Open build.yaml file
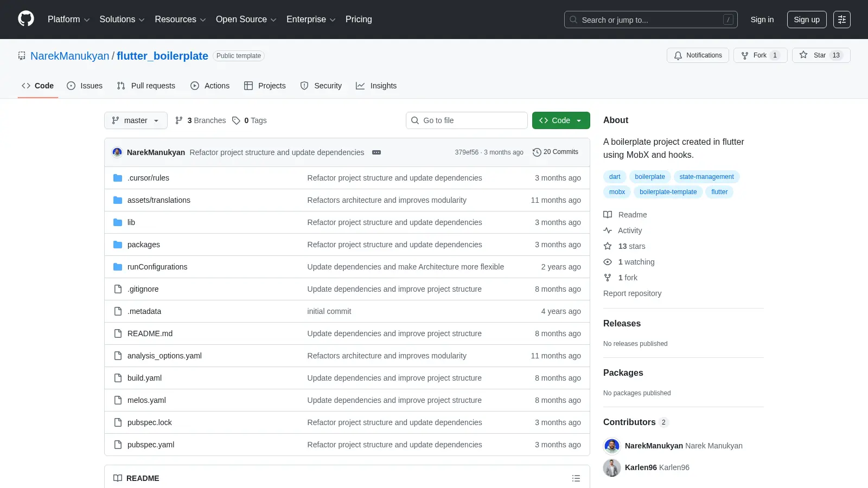Viewport: 868px width, 488px height. click(144, 378)
